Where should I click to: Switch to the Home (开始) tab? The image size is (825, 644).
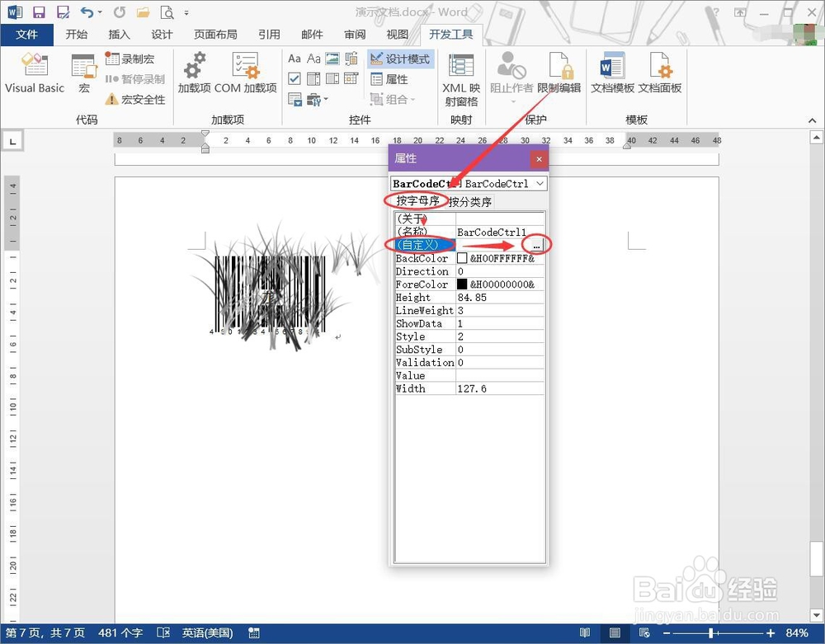pyautogui.click(x=77, y=35)
